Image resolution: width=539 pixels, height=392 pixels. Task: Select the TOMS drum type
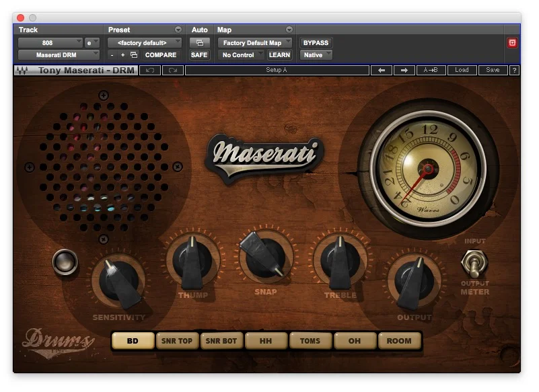click(310, 341)
